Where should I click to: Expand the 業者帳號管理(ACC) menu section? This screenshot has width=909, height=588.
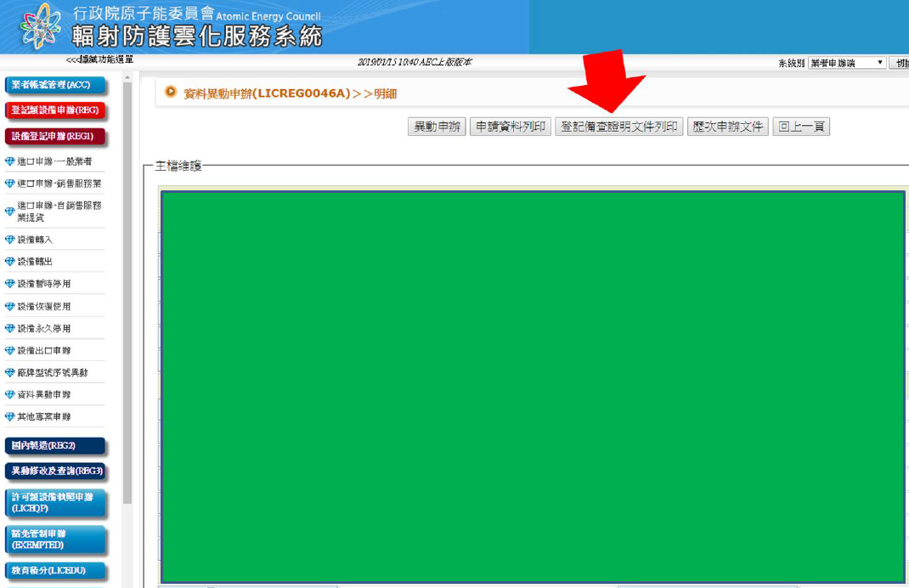(55, 85)
